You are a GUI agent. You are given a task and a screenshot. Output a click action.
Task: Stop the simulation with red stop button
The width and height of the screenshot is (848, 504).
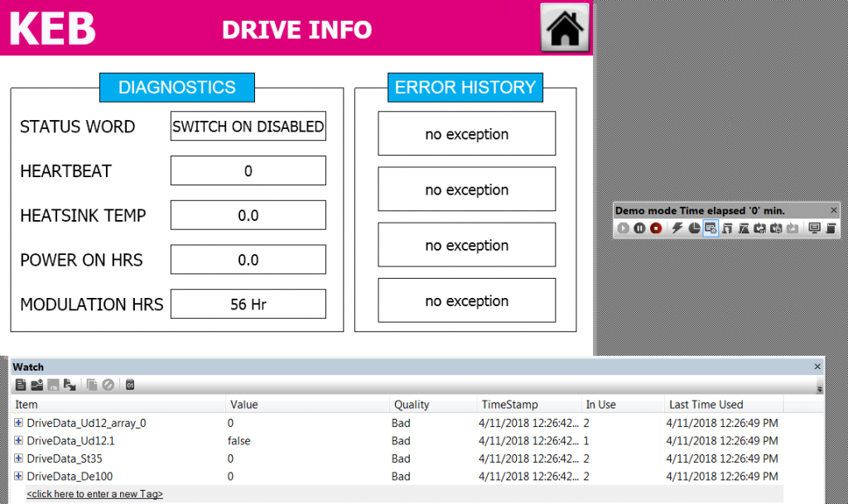click(x=656, y=228)
